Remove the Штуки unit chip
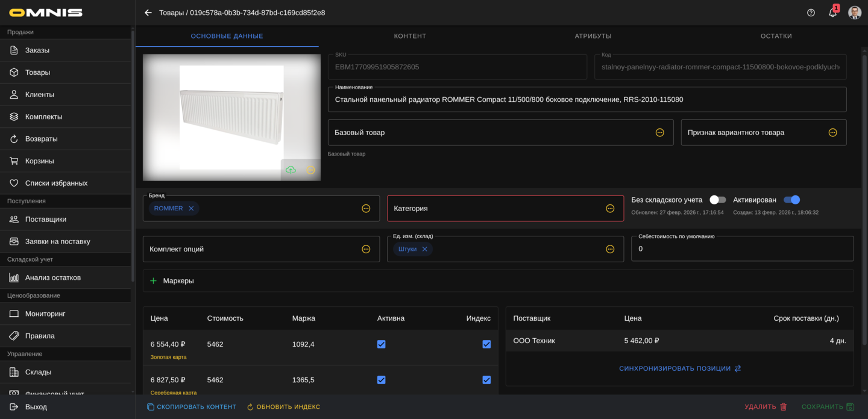The height and width of the screenshot is (419, 868). click(424, 249)
